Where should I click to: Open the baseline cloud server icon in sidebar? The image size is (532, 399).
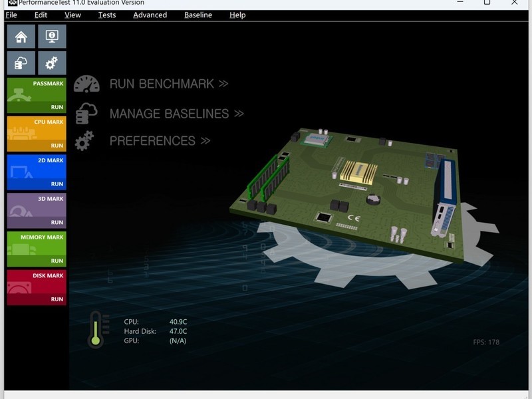pyautogui.click(x=21, y=63)
